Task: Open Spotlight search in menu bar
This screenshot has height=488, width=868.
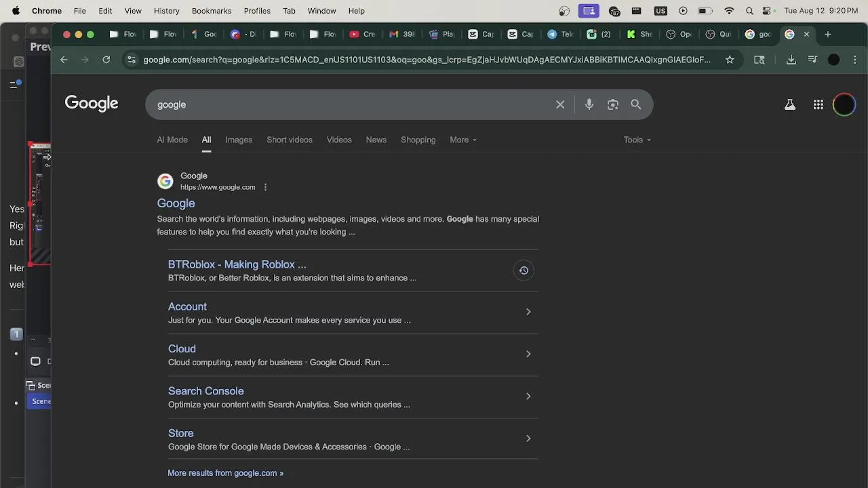Action: pos(749,11)
